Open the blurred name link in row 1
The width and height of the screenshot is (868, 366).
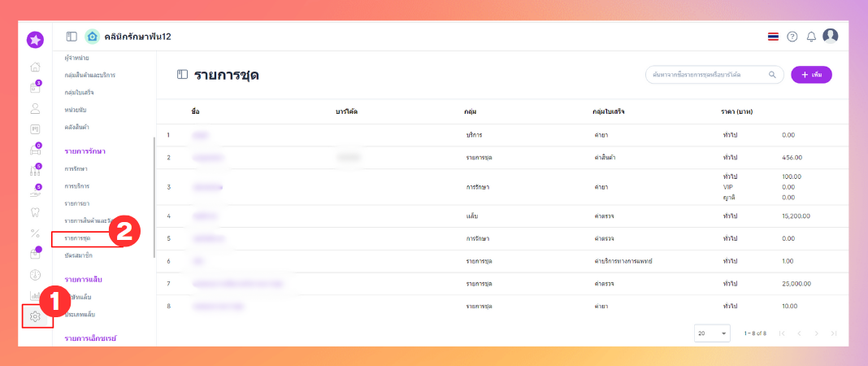coord(202,135)
